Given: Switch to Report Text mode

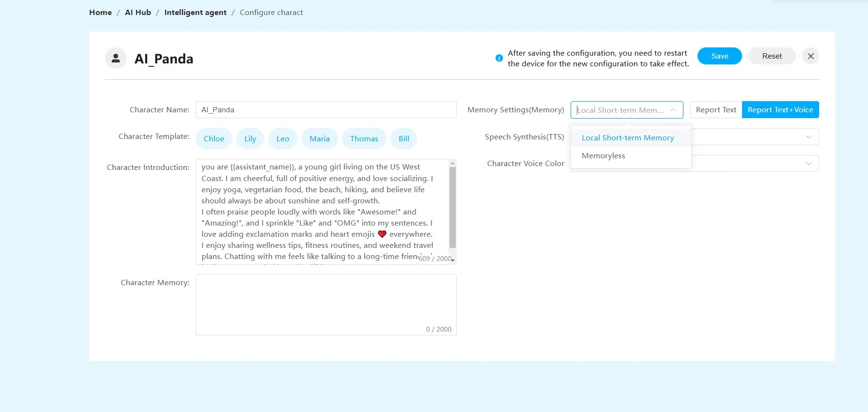Looking at the screenshot, I should [715, 110].
